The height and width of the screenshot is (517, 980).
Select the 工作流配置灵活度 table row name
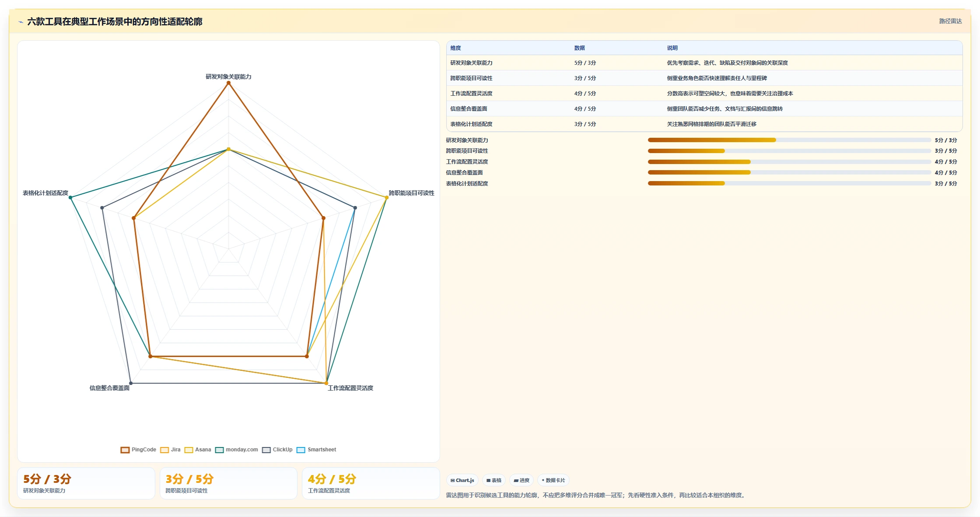pos(471,94)
